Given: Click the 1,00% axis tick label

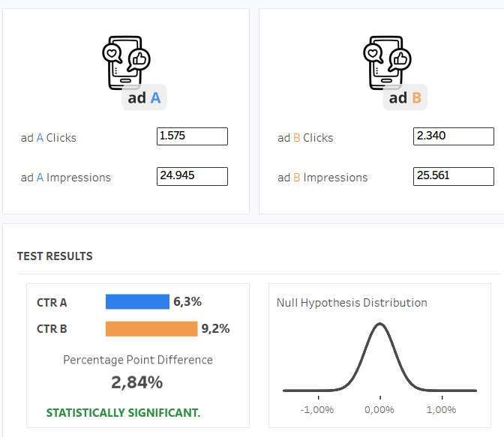Looking at the screenshot, I should (441, 410).
